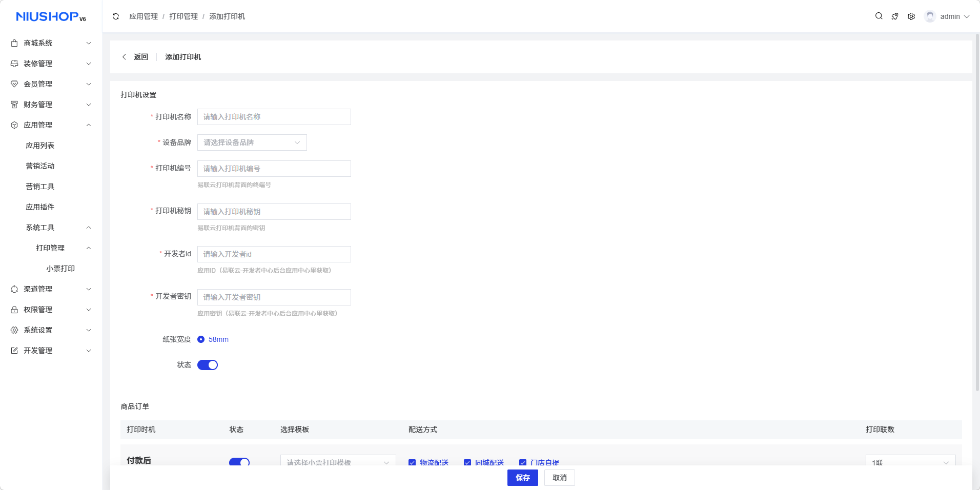The width and height of the screenshot is (980, 490).
Task: Click the 取消 button
Action: 559,478
